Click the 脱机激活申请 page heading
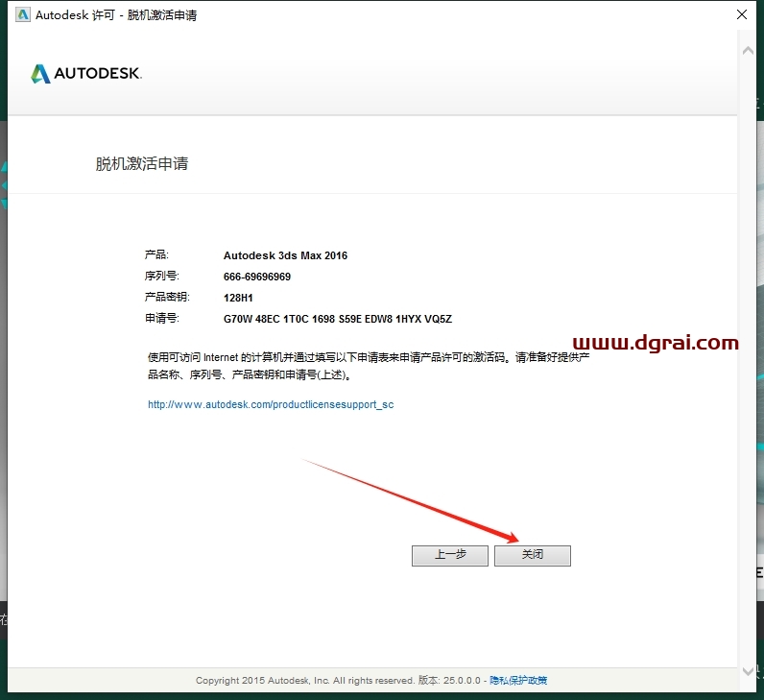 pos(141,164)
